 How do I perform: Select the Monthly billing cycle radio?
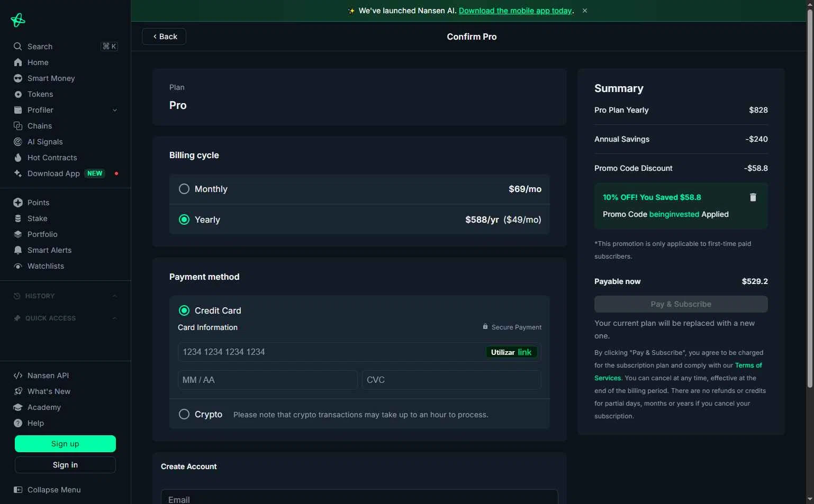point(184,189)
